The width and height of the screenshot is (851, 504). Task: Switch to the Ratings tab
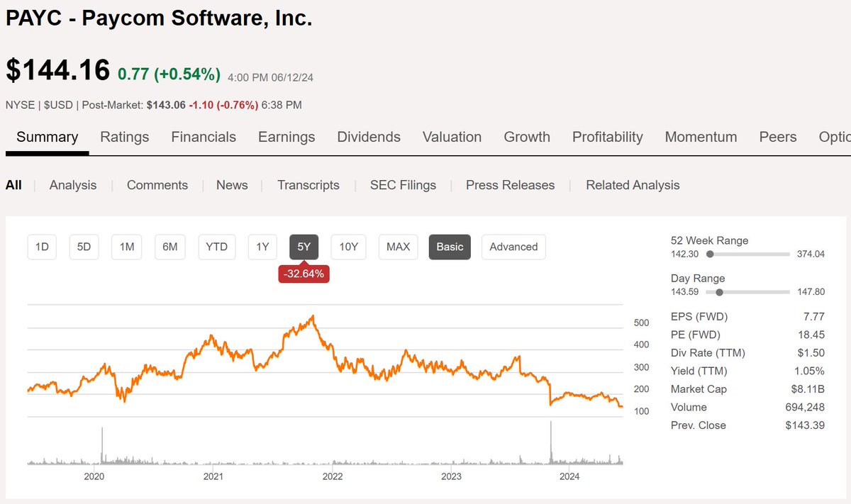125,137
